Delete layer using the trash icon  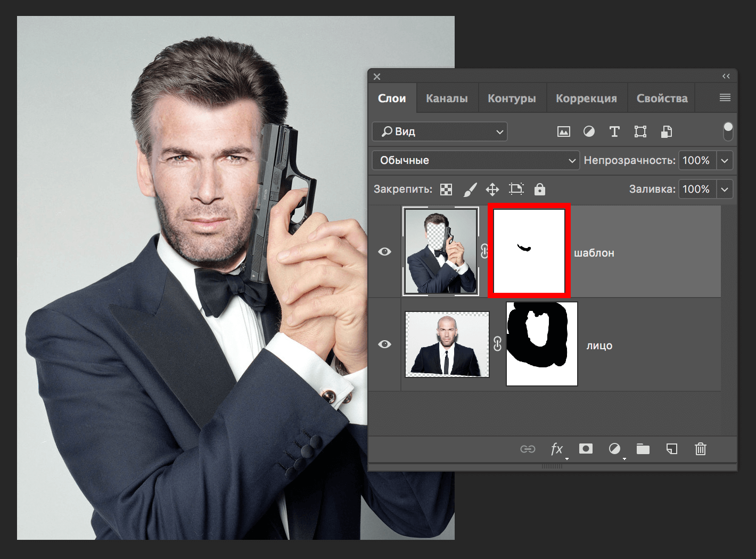click(x=700, y=449)
